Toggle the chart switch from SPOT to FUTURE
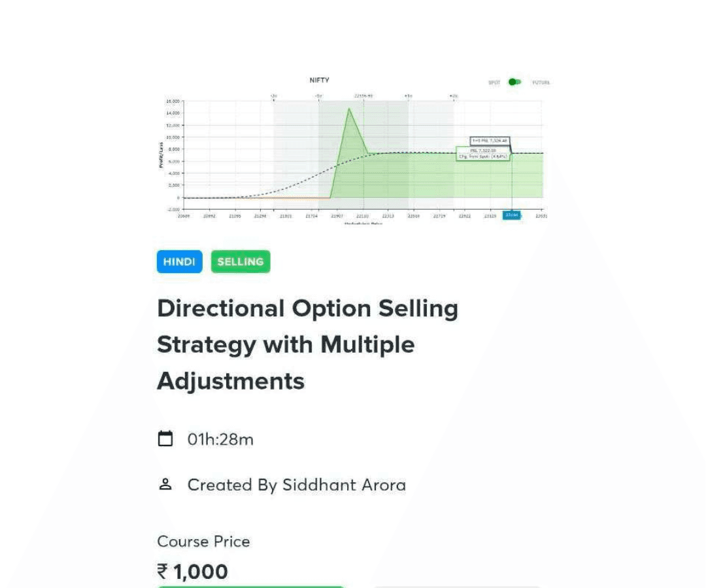This screenshot has width=706, height=588. (514, 82)
